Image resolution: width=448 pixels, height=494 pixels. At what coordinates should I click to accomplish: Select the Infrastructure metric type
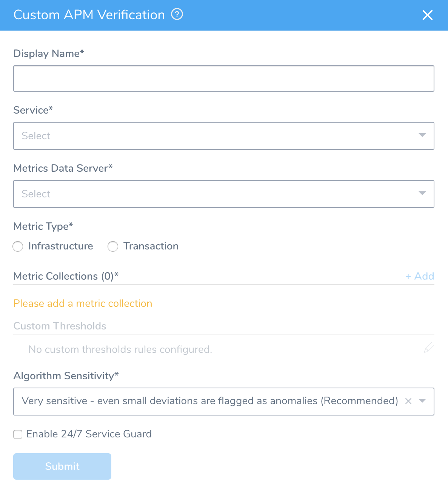tap(18, 246)
